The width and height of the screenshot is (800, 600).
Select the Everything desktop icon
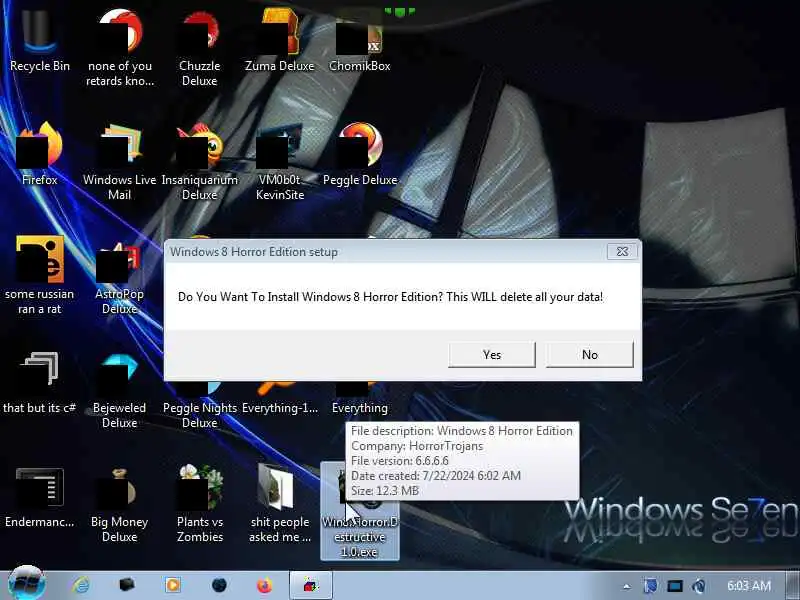point(360,401)
